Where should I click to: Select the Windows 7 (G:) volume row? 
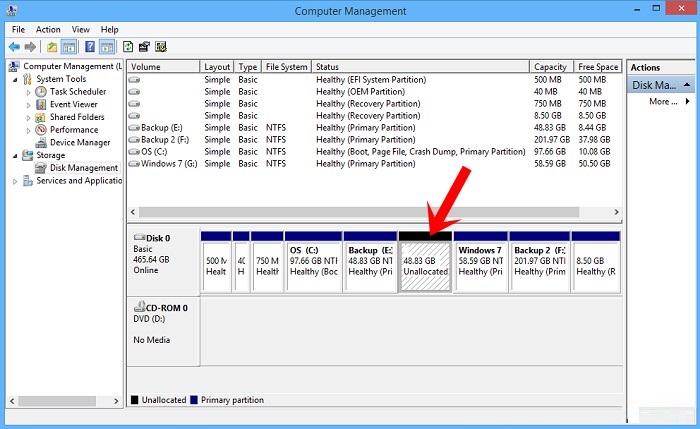[x=171, y=164]
